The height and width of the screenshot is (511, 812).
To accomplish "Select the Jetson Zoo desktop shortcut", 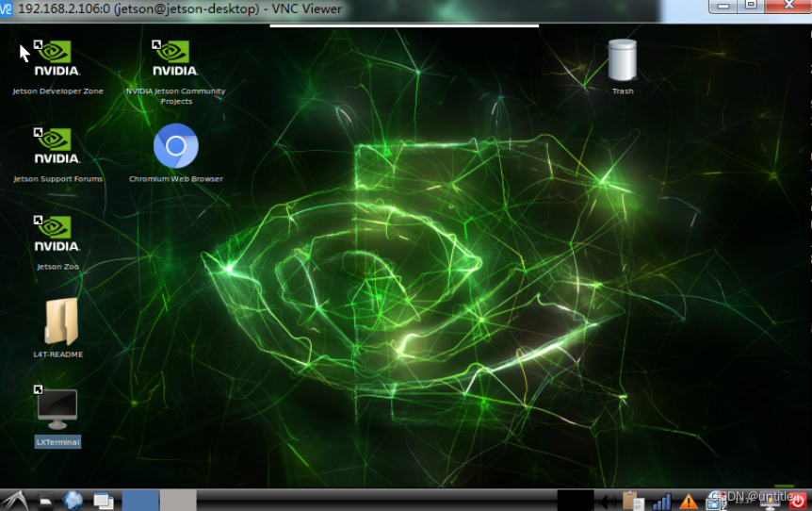I will click(x=57, y=234).
